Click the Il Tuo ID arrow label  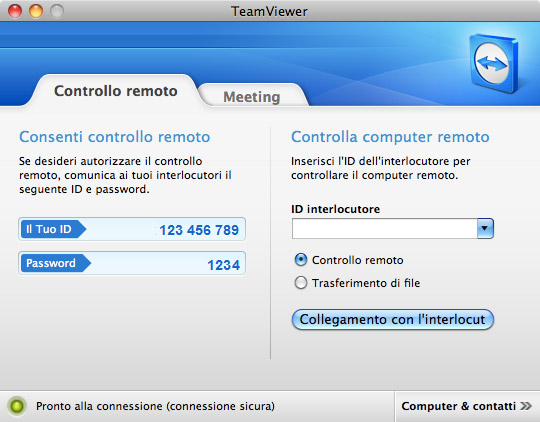point(53,229)
